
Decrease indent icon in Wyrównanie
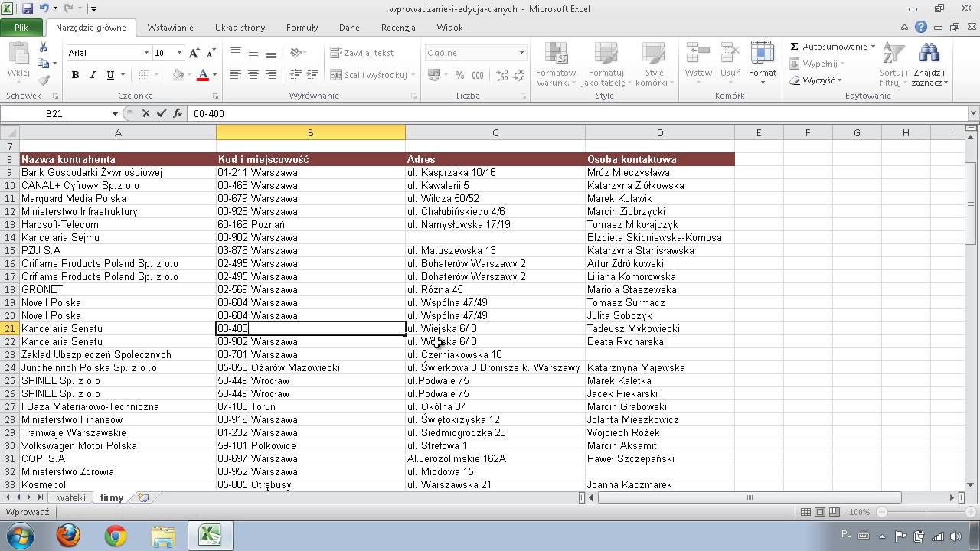coord(297,75)
